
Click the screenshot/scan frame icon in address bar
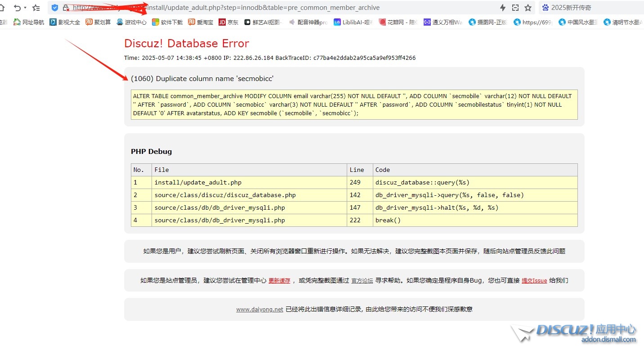(x=515, y=8)
